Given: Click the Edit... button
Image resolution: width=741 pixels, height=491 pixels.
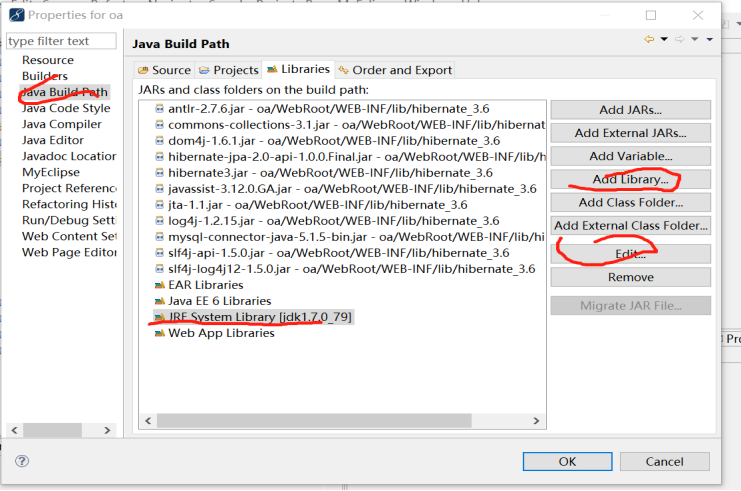Looking at the screenshot, I should (630, 254).
